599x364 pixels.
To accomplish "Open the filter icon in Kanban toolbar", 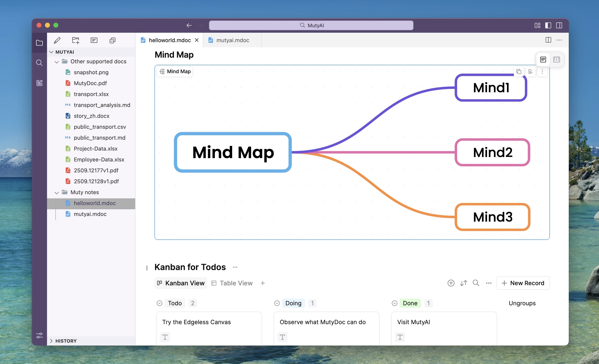I will (451, 283).
